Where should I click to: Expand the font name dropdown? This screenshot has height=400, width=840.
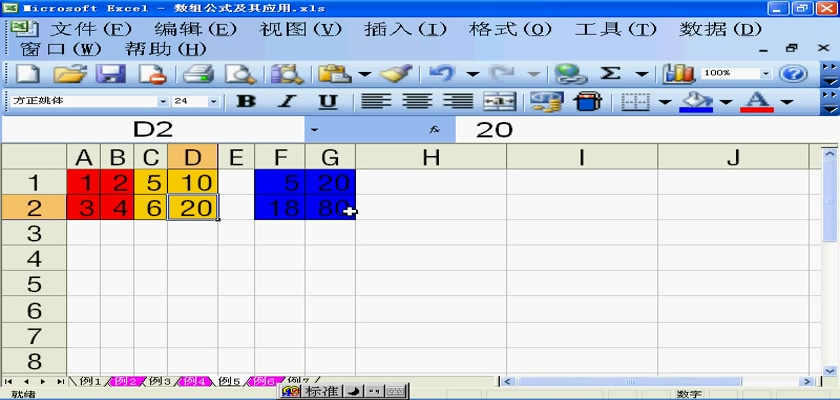163,102
